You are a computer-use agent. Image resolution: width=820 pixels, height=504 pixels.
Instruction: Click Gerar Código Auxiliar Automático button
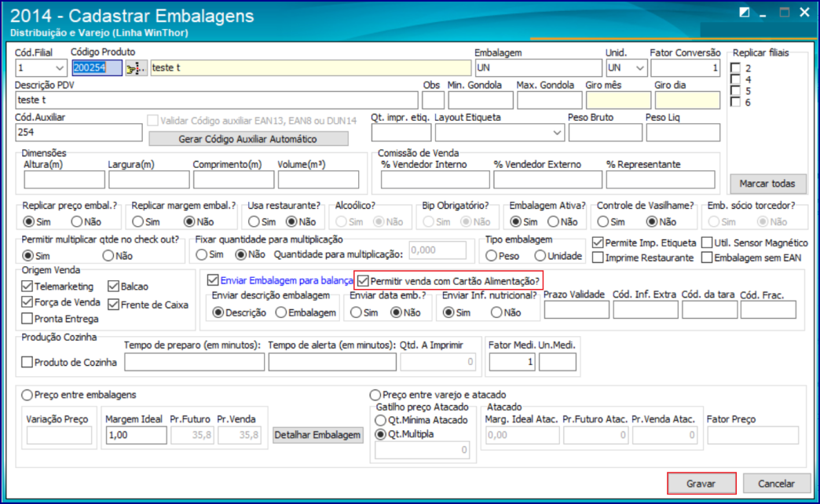tap(248, 139)
